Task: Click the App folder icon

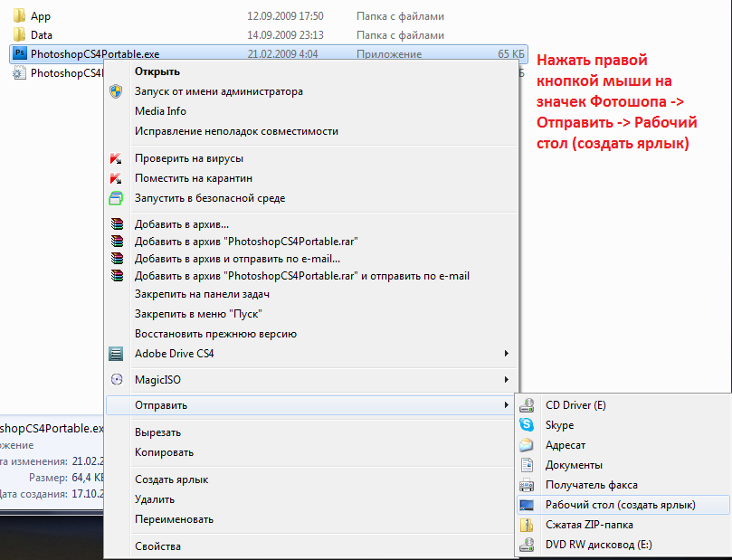Action: (x=19, y=15)
